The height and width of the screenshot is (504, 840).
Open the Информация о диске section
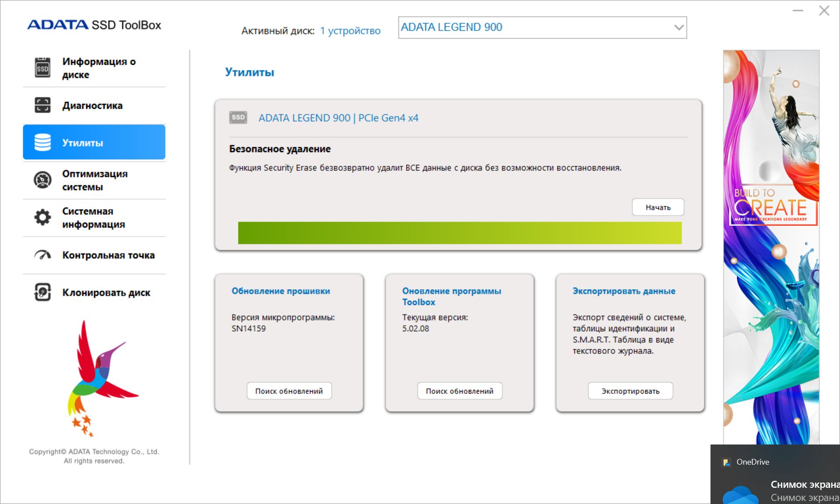[94, 68]
